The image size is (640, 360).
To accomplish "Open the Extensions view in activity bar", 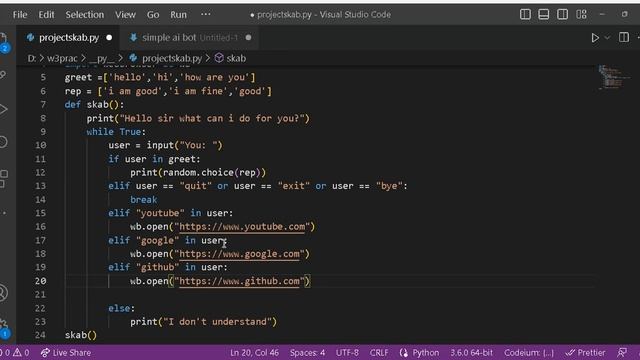I will click(3, 178).
